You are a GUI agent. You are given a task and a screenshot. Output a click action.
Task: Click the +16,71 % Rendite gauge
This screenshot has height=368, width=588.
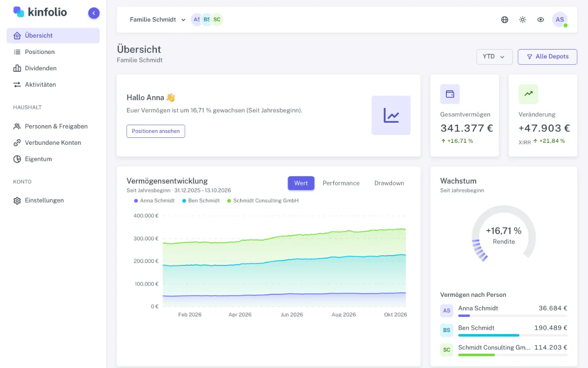[504, 234]
